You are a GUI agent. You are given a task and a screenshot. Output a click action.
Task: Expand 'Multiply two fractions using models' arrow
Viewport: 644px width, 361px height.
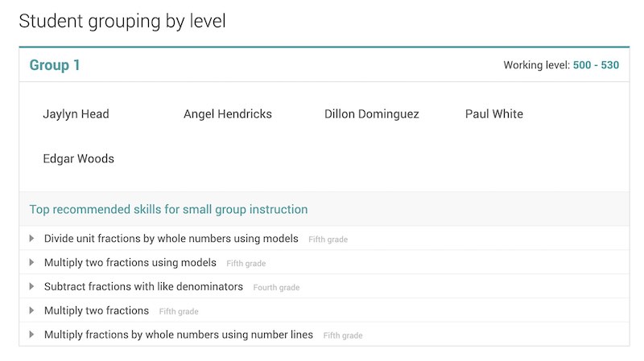coord(31,263)
